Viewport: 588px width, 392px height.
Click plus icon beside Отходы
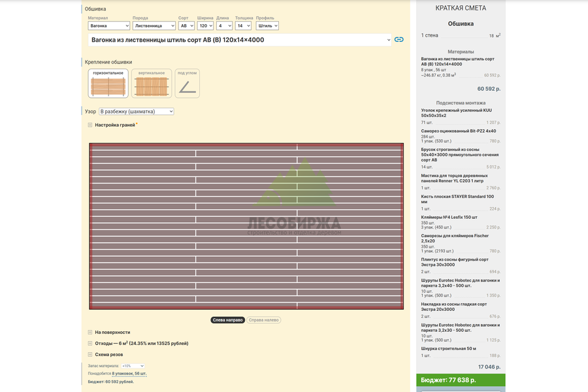click(90, 343)
